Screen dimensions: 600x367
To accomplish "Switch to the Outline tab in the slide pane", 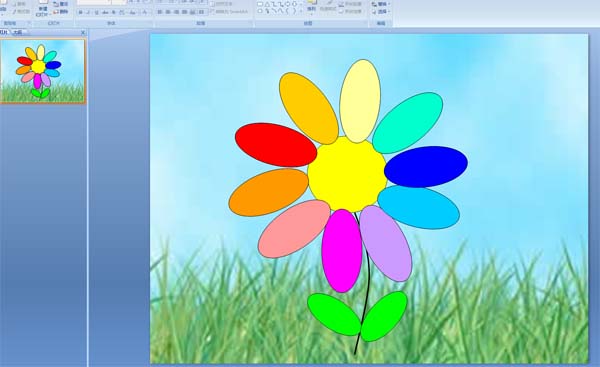I will (x=18, y=33).
